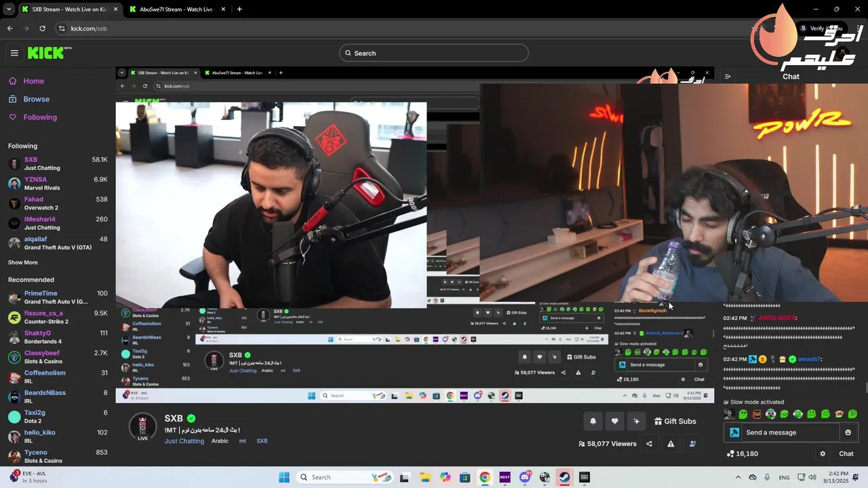The width and height of the screenshot is (868, 488).
Task: Click the blue hammer badge in message box
Action: coord(734,432)
